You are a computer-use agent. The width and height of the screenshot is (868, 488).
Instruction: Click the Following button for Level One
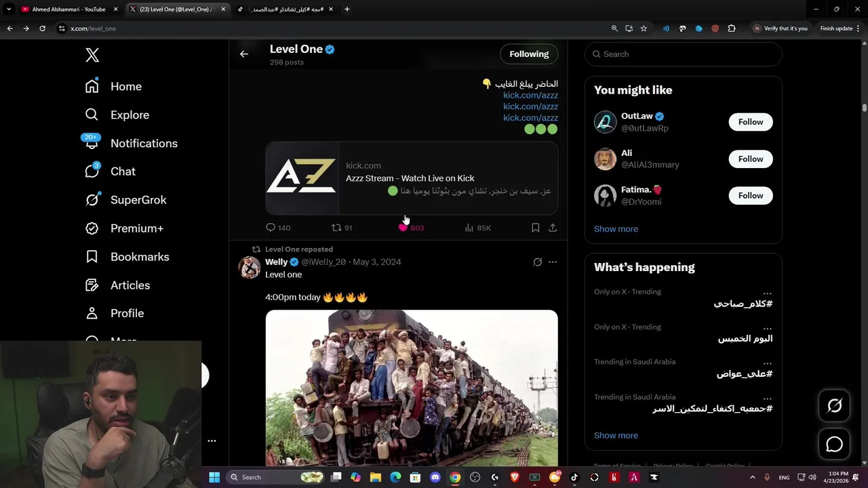click(x=529, y=54)
